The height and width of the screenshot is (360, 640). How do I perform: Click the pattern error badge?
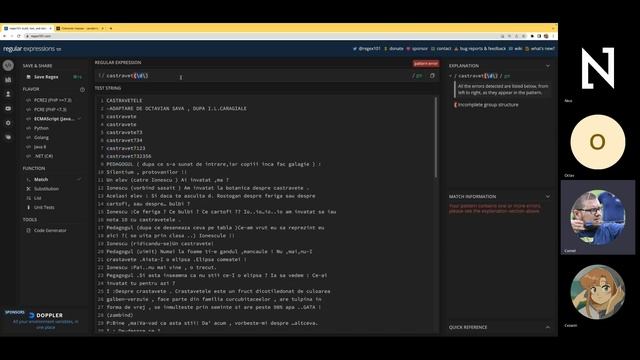(x=426, y=63)
